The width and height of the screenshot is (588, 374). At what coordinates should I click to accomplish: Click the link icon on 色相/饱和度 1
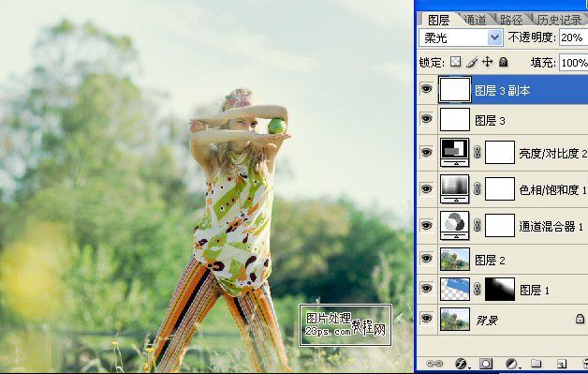(477, 189)
